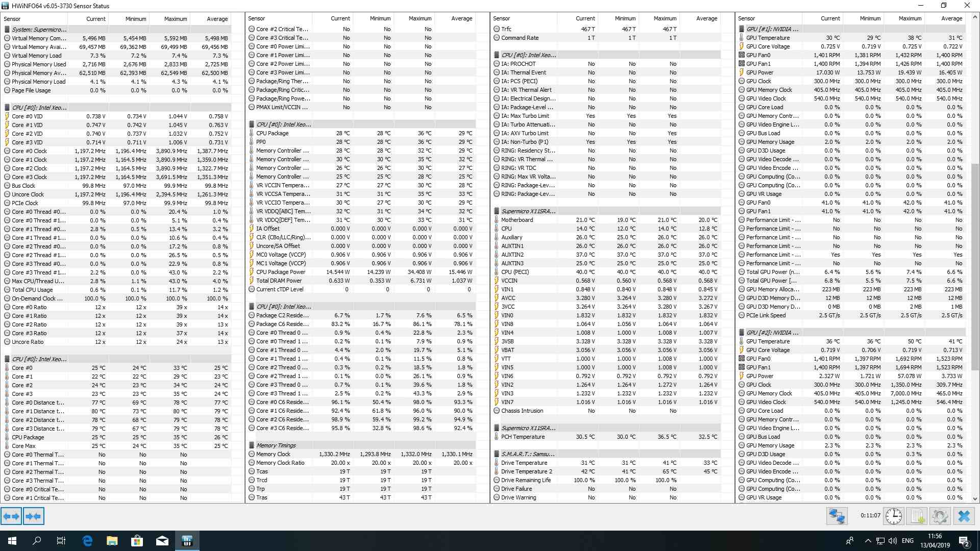980x551 pixels.
Task: Select the Supermicro X11SRA header above Motherboard
Action: tap(606, 211)
